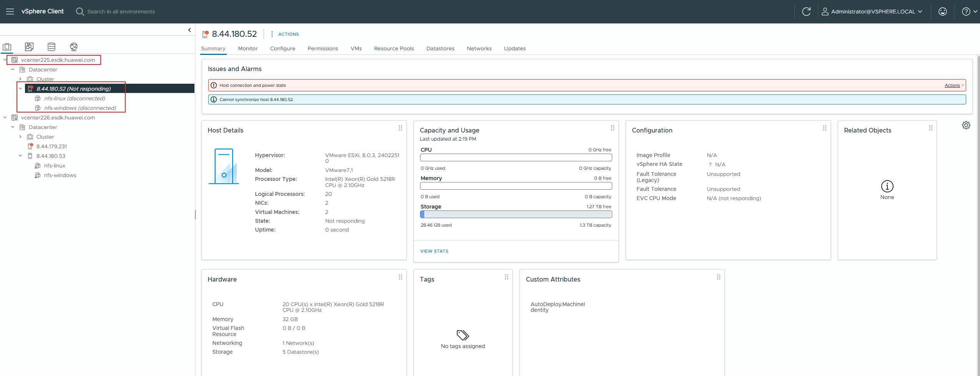The width and height of the screenshot is (980, 376).
Task: Click the Memory usage bar
Action: click(x=516, y=186)
